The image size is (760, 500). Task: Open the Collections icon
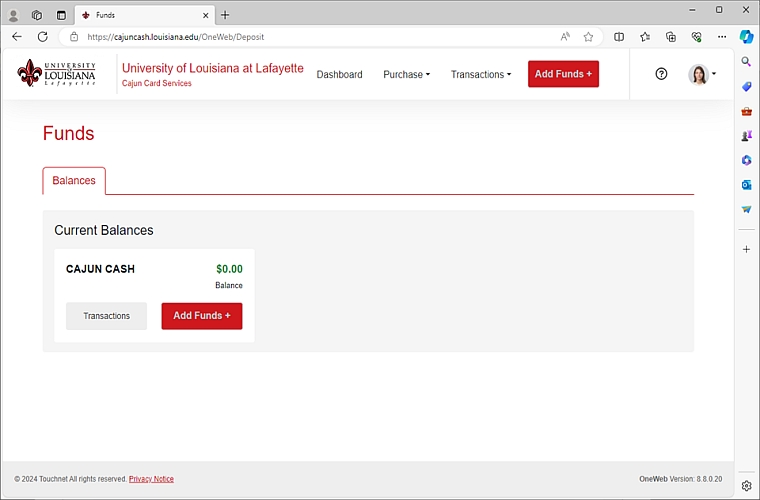(x=671, y=37)
